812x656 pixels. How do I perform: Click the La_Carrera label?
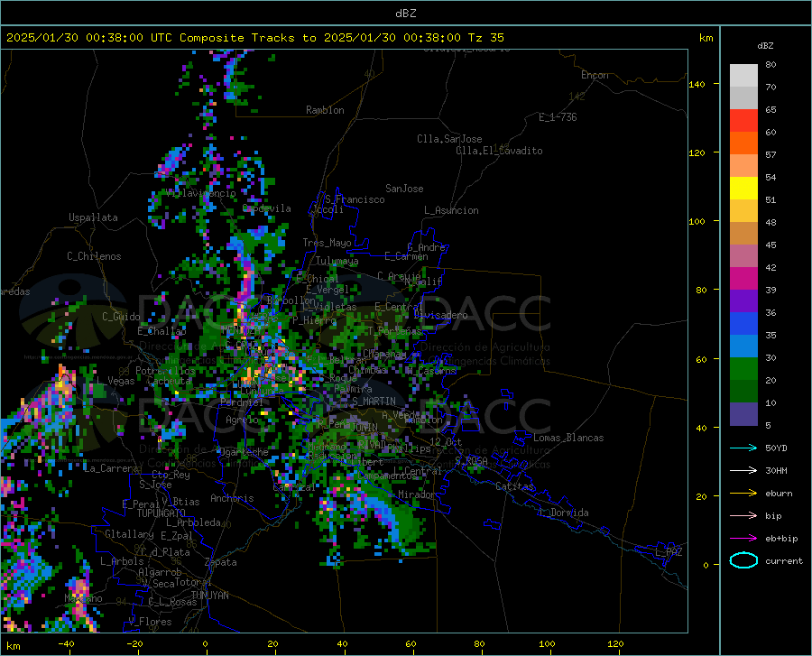point(111,468)
